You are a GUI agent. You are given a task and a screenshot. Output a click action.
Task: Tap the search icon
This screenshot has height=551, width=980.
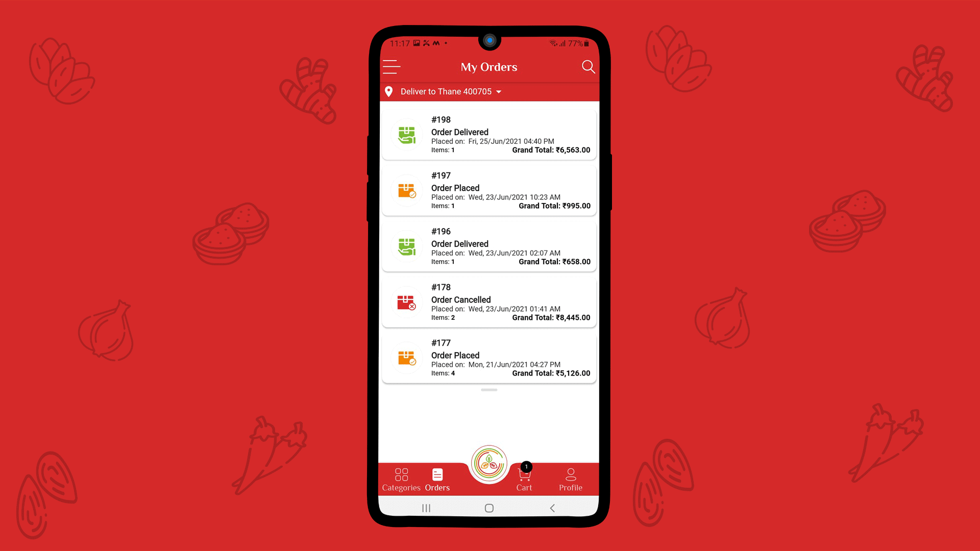589,67
